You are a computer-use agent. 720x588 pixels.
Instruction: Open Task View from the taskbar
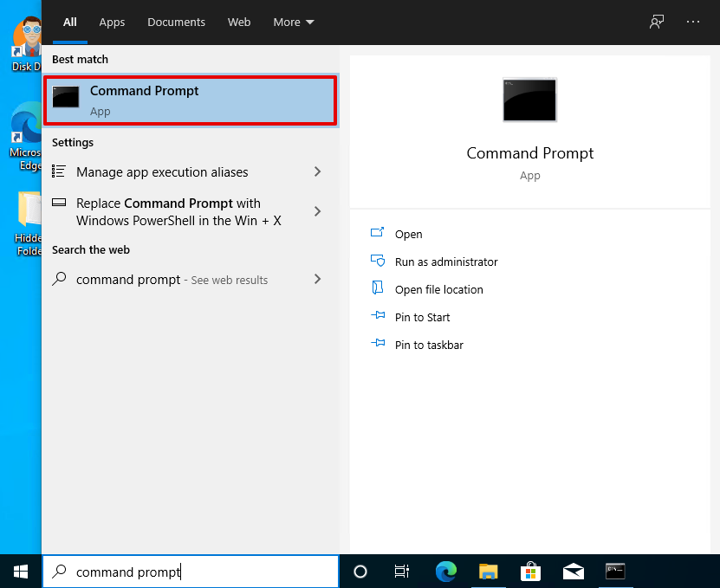[401, 572]
